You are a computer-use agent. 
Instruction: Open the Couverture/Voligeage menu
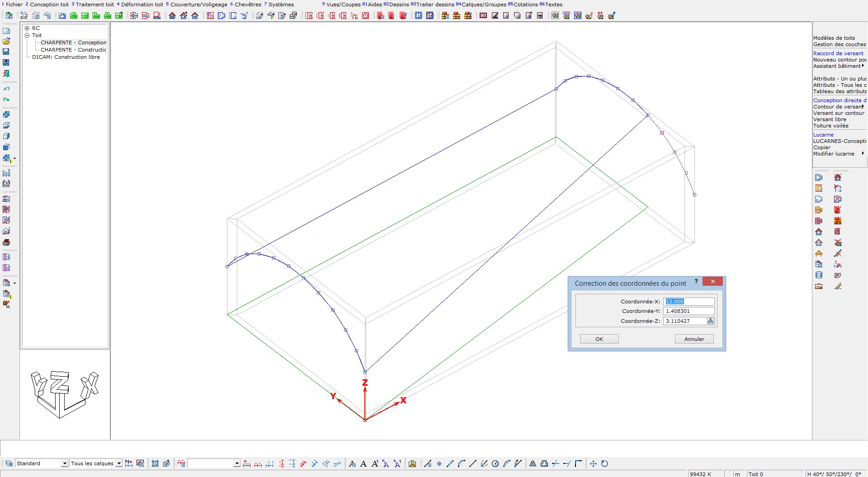click(198, 5)
